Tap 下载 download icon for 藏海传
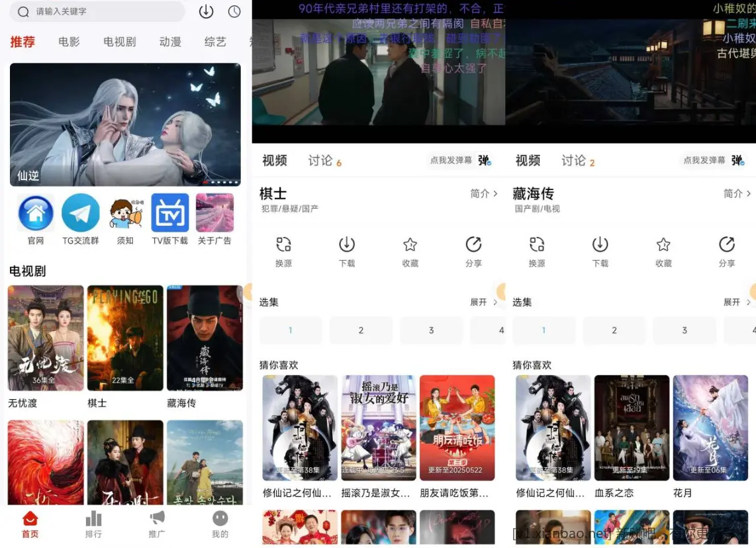 click(x=600, y=244)
